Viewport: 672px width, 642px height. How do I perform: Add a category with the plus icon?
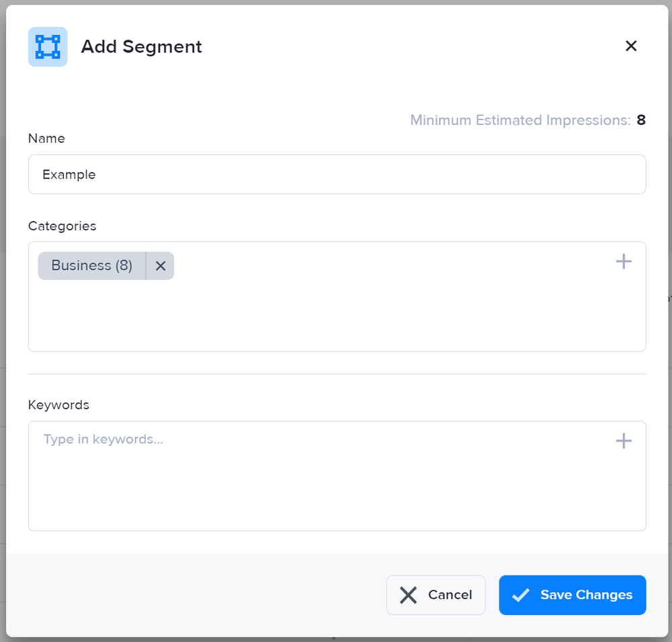(x=624, y=261)
